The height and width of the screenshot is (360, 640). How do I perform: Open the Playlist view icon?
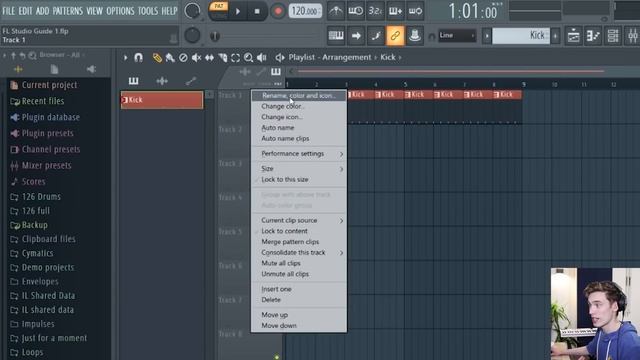[x=573, y=36]
